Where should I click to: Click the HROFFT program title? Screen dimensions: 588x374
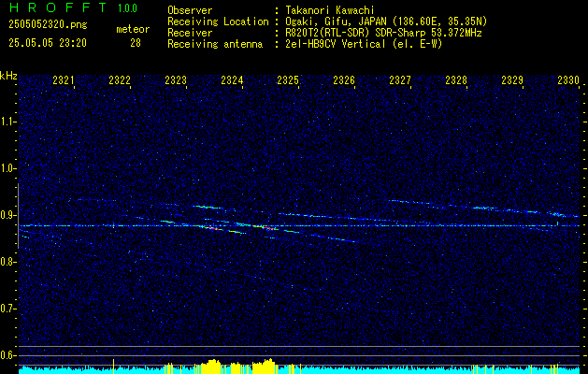pos(58,7)
